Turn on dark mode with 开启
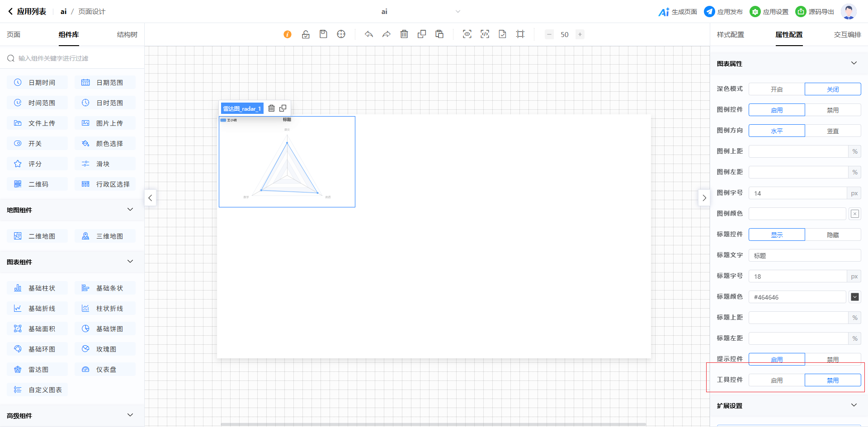The width and height of the screenshot is (868, 427). 776,89
